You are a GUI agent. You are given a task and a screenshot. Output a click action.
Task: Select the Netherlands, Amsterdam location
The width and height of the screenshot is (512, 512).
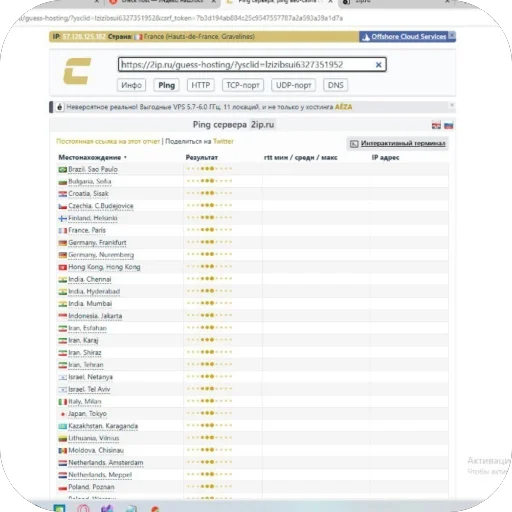106,463
